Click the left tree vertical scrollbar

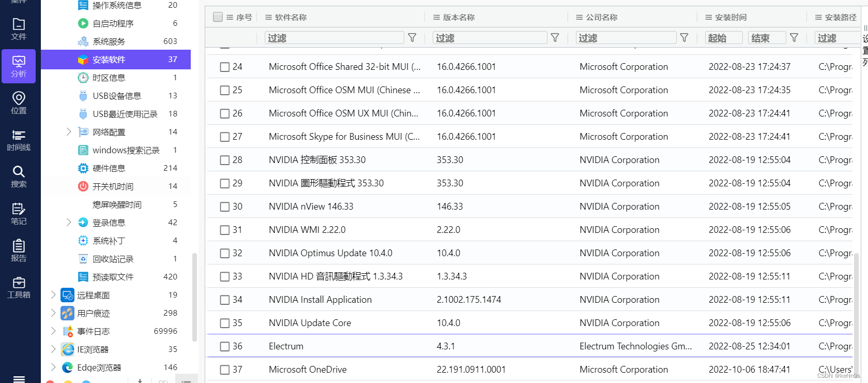point(194,297)
